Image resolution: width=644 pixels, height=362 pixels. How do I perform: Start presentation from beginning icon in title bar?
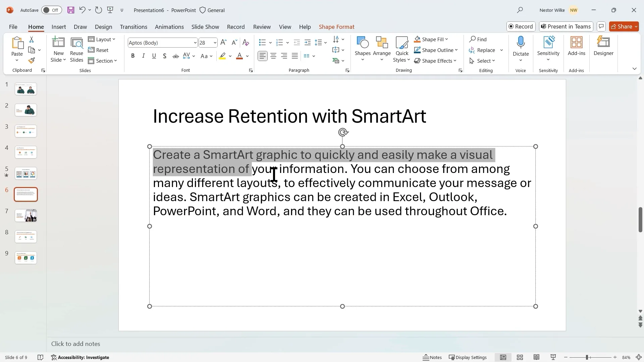[x=110, y=10]
